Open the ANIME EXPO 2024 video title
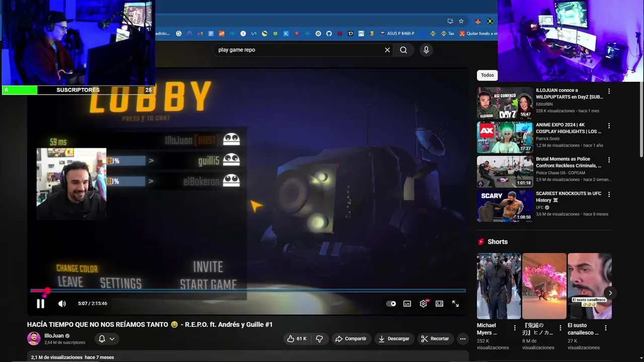Image resolution: width=644 pixels, height=362 pixels. pyautogui.click(x=569, y=128)
